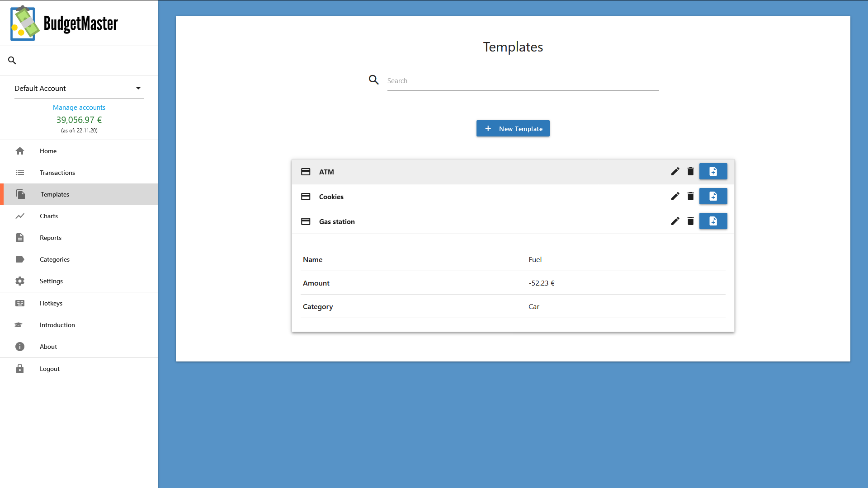Click the Categories tag icon

click(x=20, y=259)
